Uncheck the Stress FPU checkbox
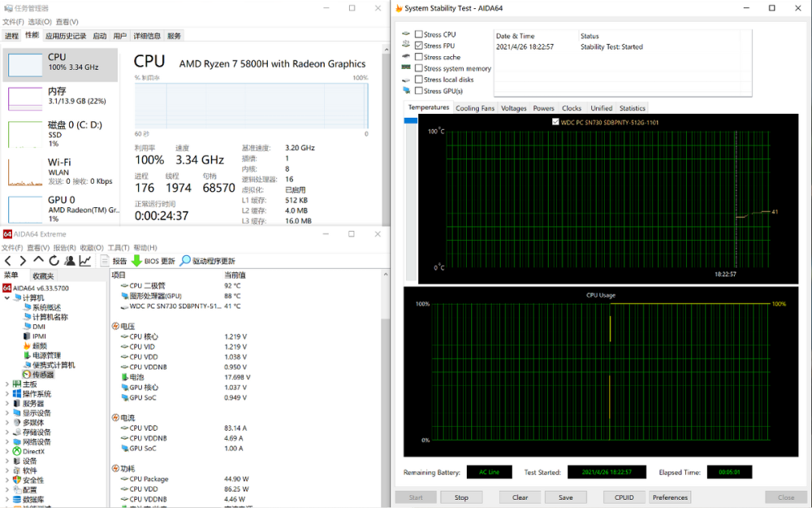 (x=418, y=46)
